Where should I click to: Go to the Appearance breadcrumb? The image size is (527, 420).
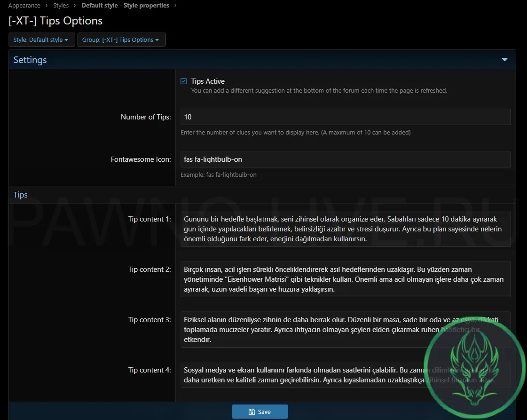pyautogui.click(x=24, y=6)
